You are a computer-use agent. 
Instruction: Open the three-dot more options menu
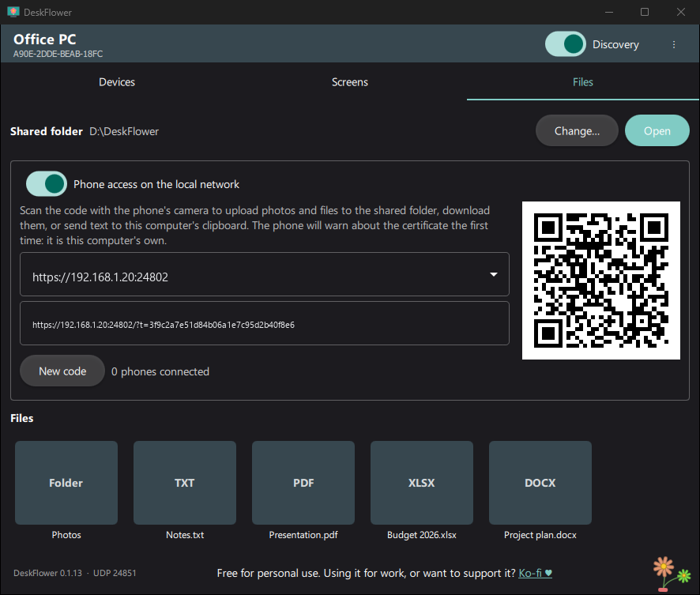[674, 44]
